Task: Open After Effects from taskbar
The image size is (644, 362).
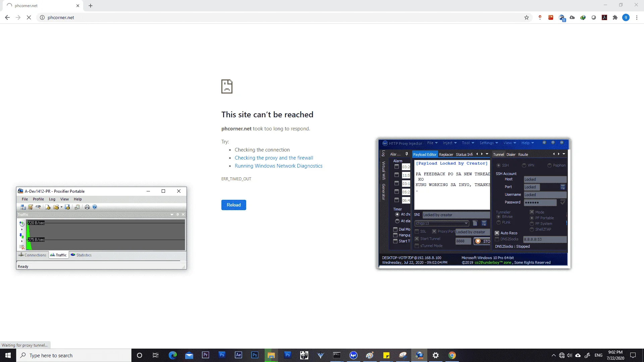Action: [238, 355]
